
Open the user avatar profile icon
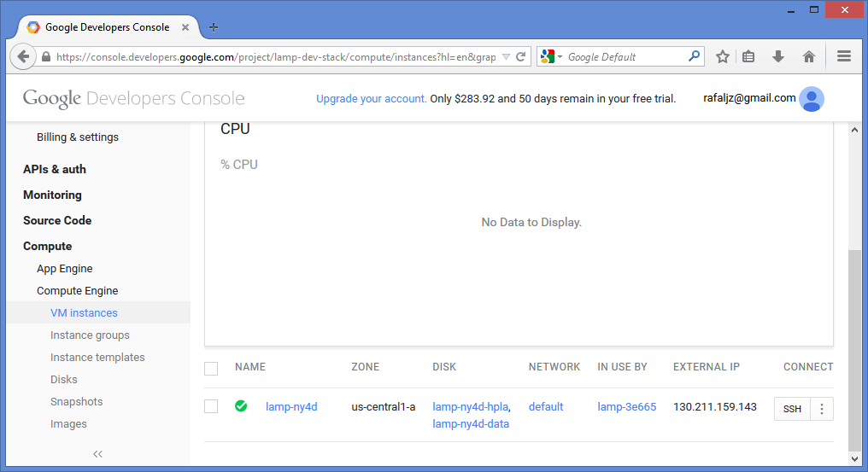[x=812, y=99]
